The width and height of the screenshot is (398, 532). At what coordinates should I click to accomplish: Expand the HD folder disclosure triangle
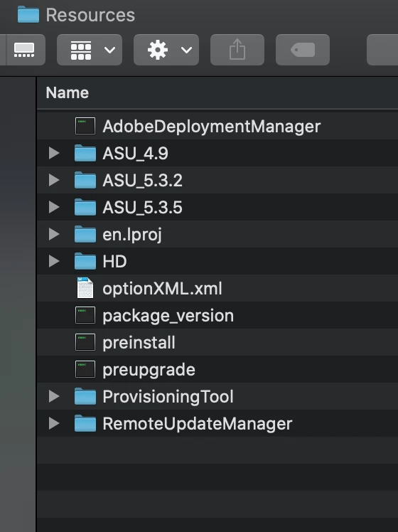coord(54,261)
